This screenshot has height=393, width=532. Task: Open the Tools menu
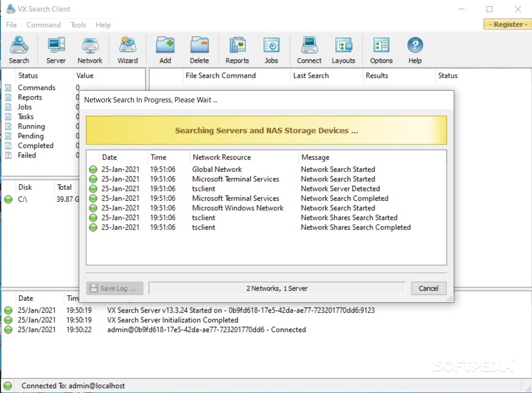pos(78,25)
